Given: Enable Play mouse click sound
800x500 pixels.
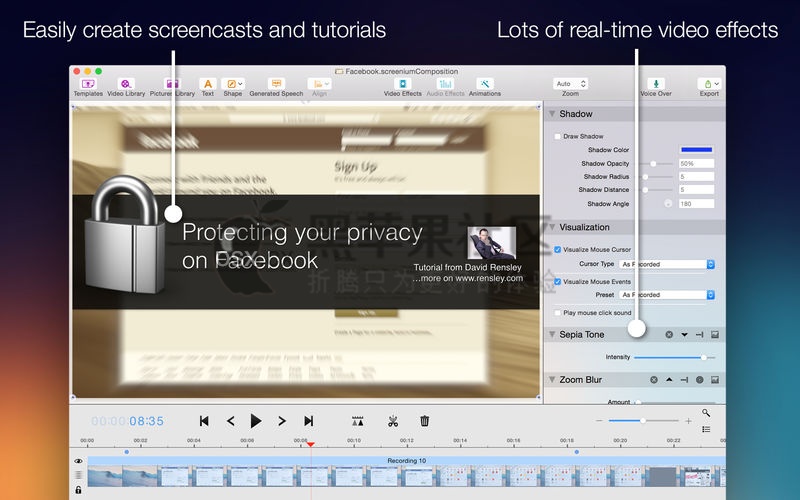Looking at the screenshot, I should [557, 313].
